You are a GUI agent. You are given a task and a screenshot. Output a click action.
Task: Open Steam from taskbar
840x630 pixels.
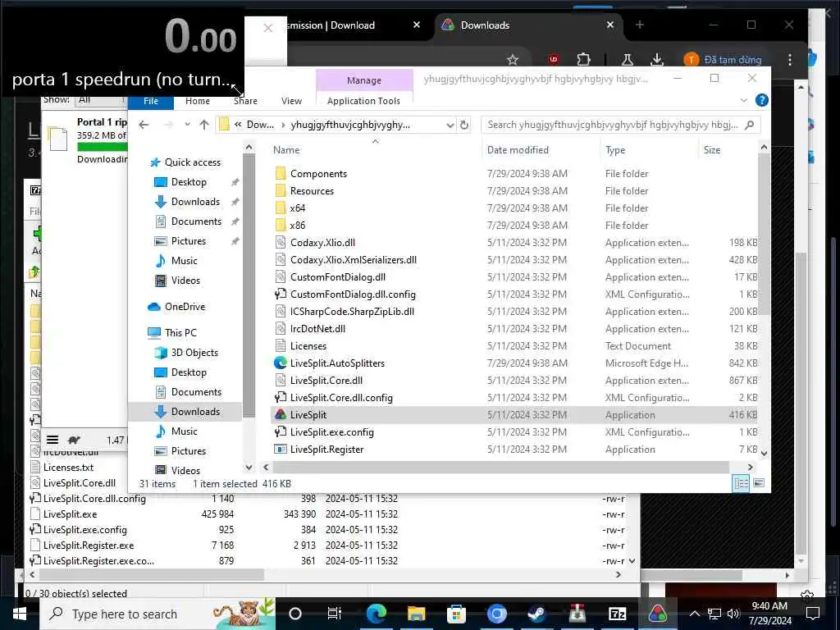(536, 614)
